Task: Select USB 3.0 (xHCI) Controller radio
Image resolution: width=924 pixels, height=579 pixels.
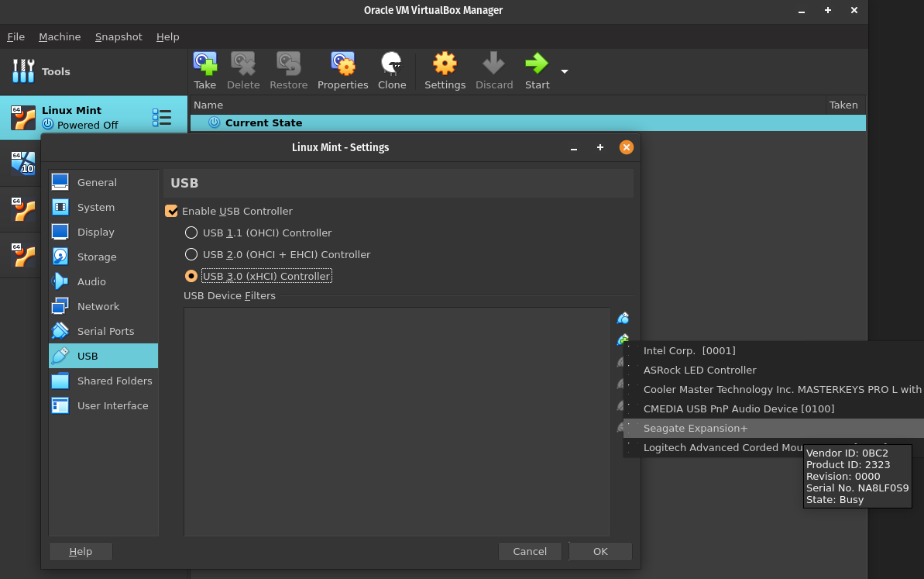Action: [191, 276]
